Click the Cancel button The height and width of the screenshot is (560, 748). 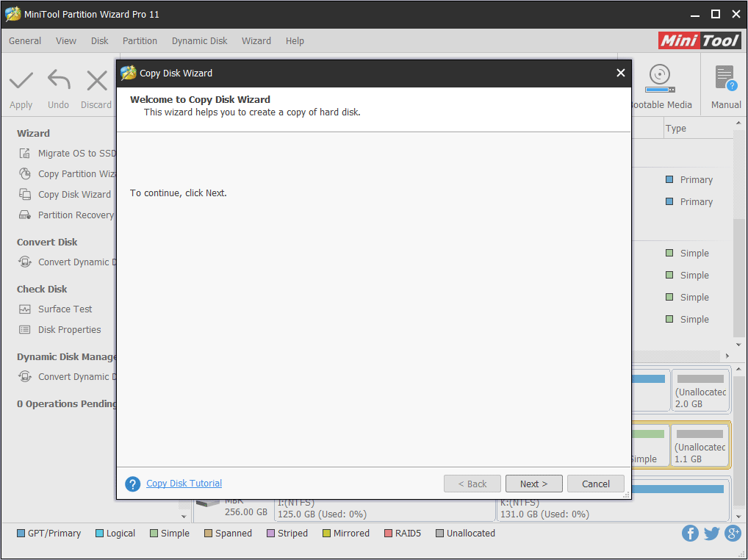pyautogui.click(x=596, y=484)
